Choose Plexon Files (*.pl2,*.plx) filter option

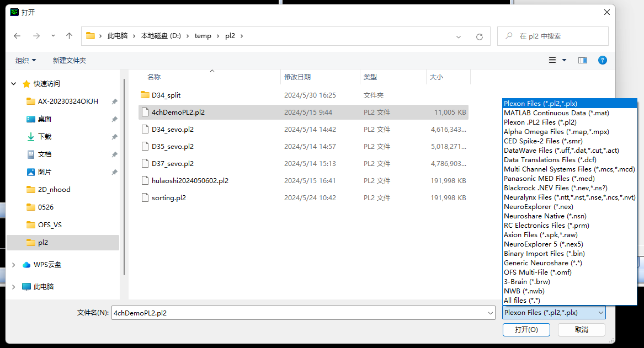(570, 104)
